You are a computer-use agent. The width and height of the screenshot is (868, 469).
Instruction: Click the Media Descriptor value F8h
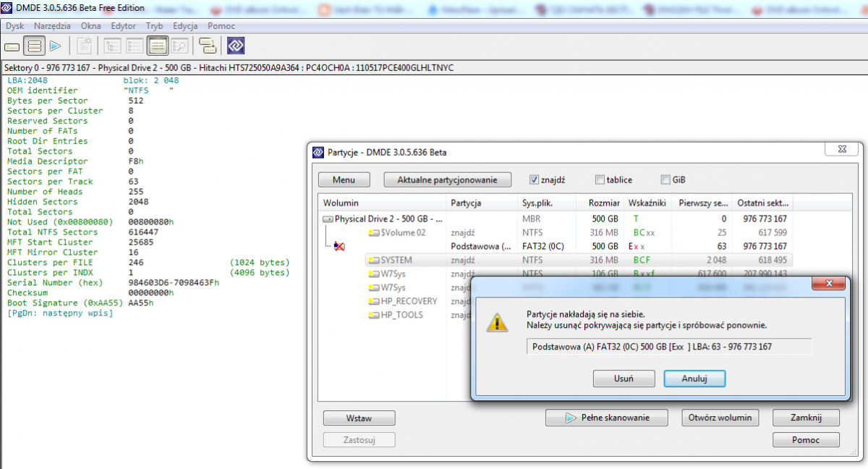pyautogui.click(x=135, y=161)
